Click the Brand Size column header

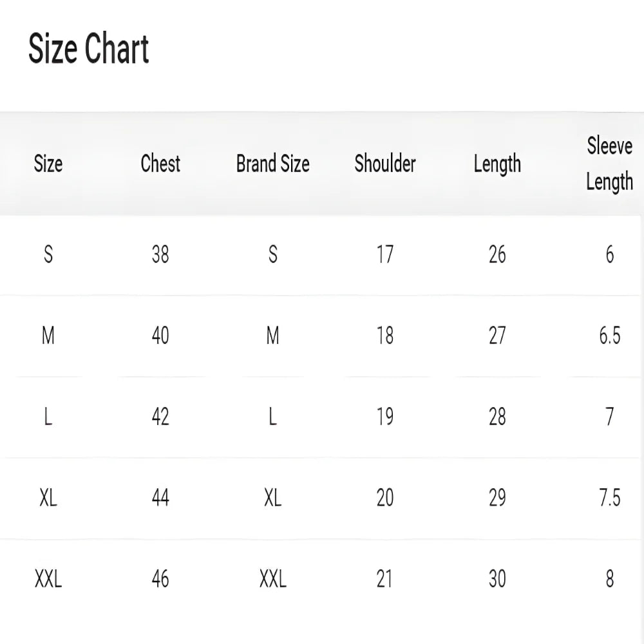(272, 164)
